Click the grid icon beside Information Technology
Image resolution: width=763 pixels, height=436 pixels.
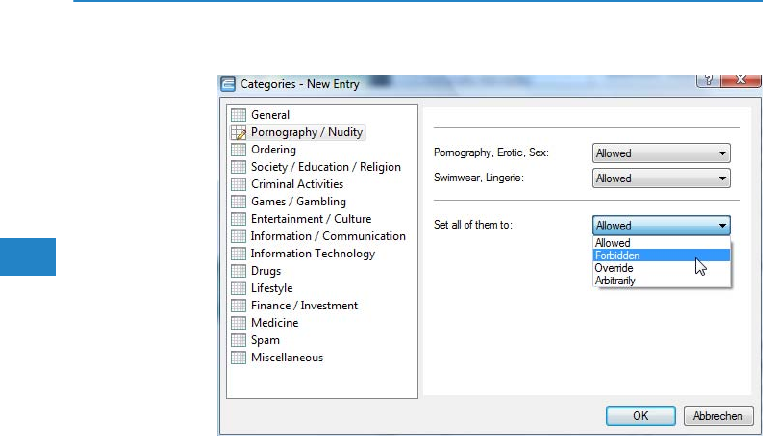click(x=238, y=254)
